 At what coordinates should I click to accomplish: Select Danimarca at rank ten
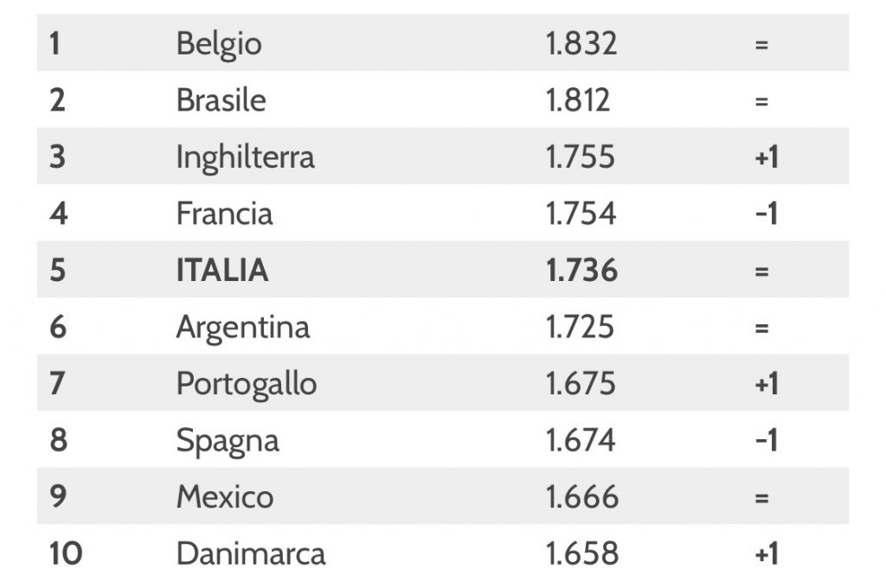250,553
